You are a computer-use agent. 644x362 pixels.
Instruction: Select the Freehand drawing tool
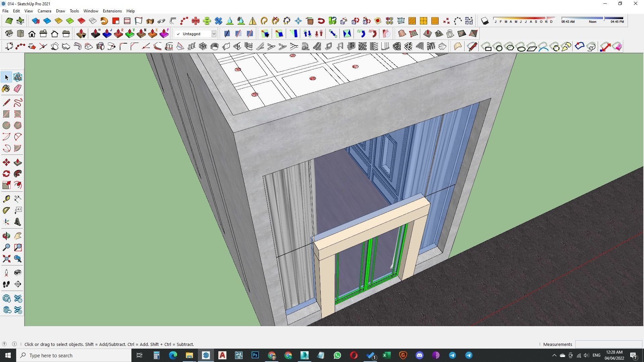tap(18, 103)
